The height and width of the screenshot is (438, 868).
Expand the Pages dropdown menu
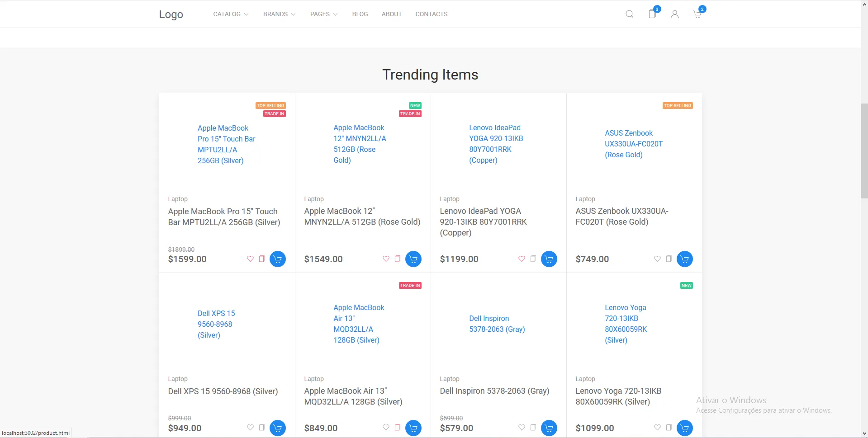pos(323,14)
